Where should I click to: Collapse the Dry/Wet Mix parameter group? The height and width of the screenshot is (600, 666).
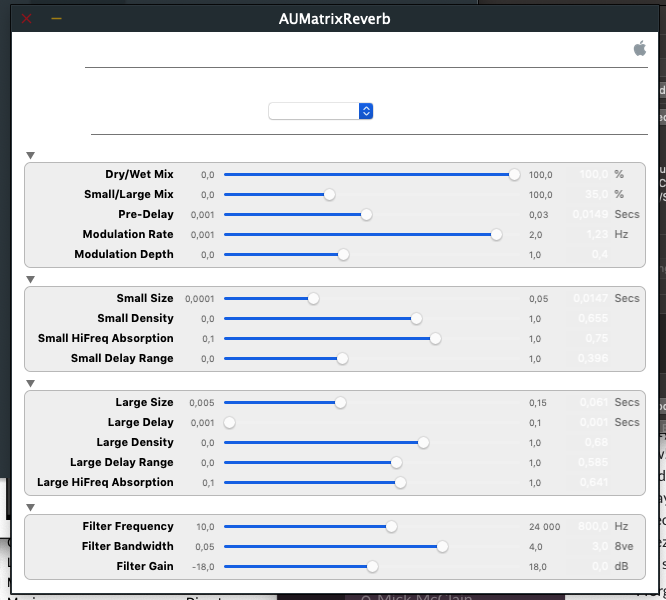(x=30, y=155)
